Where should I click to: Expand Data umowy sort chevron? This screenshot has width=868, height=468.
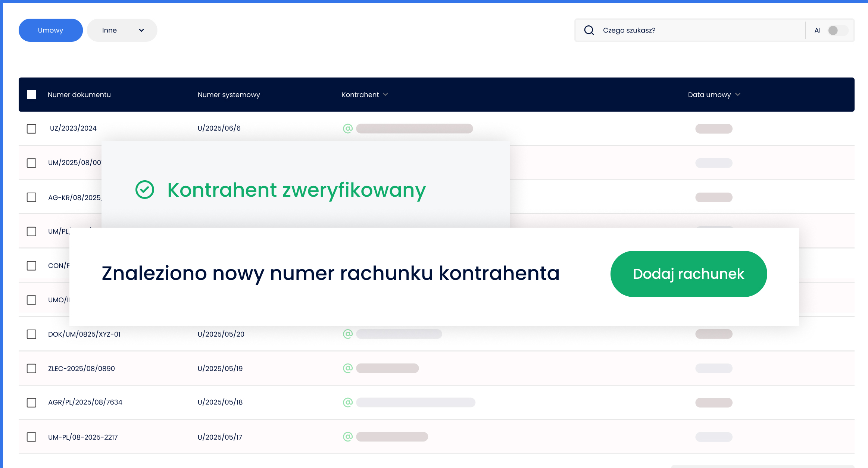738,94
